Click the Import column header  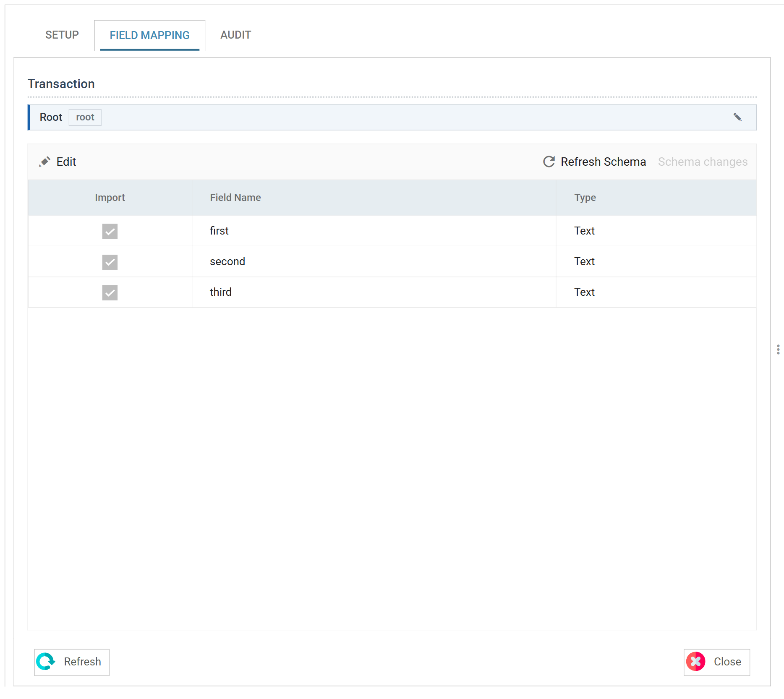coord(110,198)
